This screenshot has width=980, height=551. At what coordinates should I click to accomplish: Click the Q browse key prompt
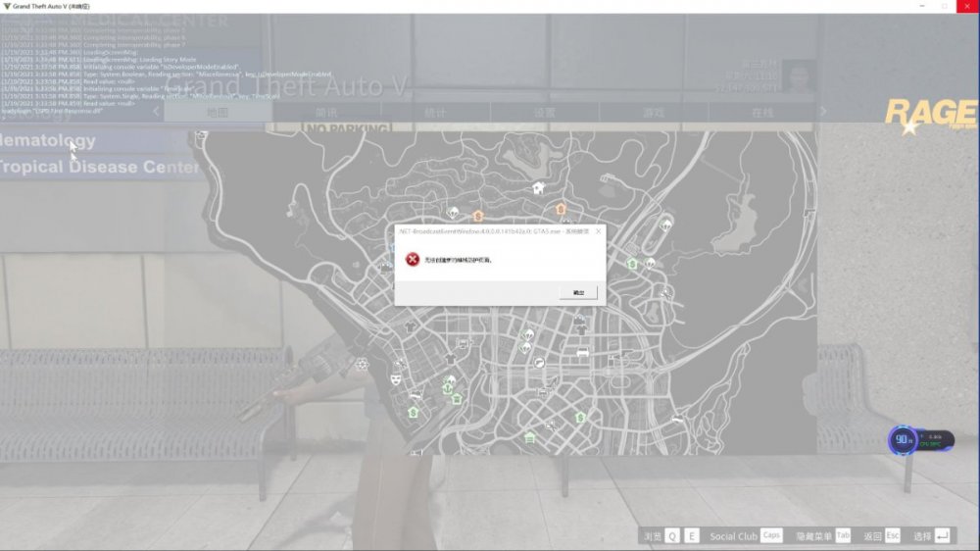pos(672,536)
